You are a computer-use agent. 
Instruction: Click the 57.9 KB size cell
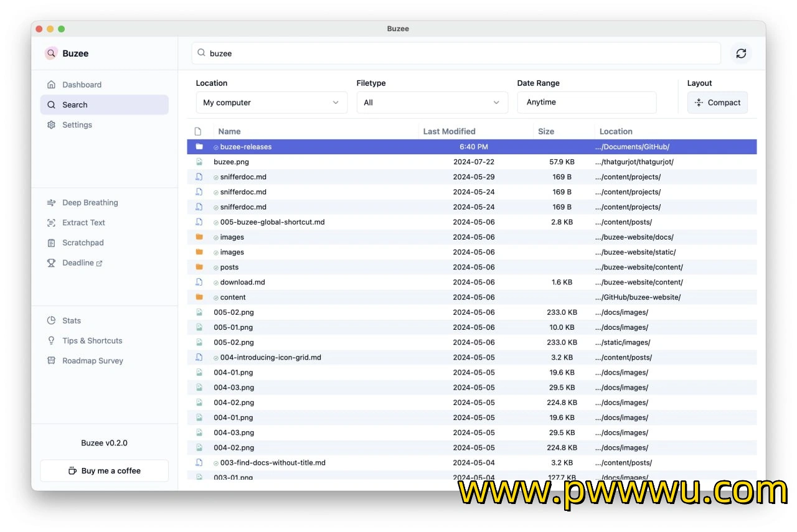coord(562,162)
